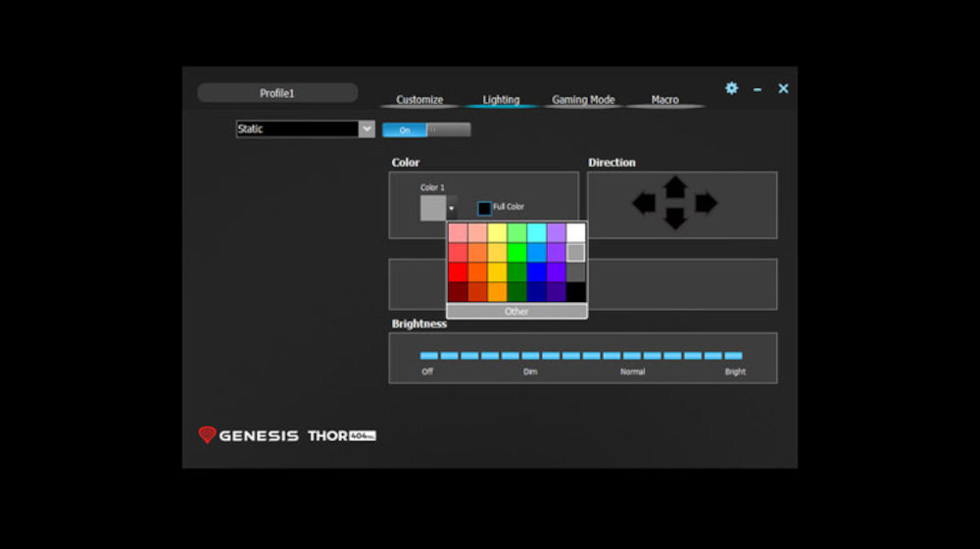Select the pure white color swatch
The image size is (980, 549).
pos(576,233)
